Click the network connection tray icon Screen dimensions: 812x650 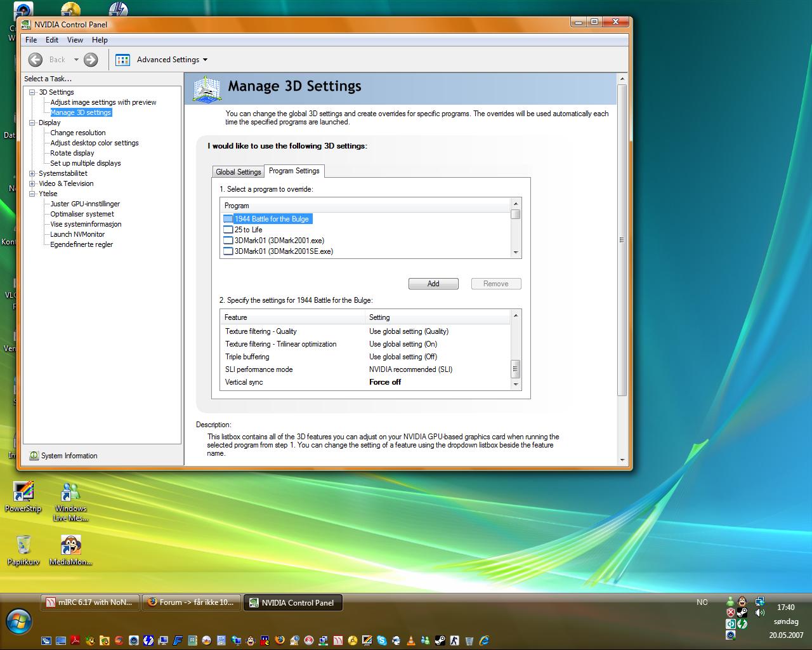point(760,601)
